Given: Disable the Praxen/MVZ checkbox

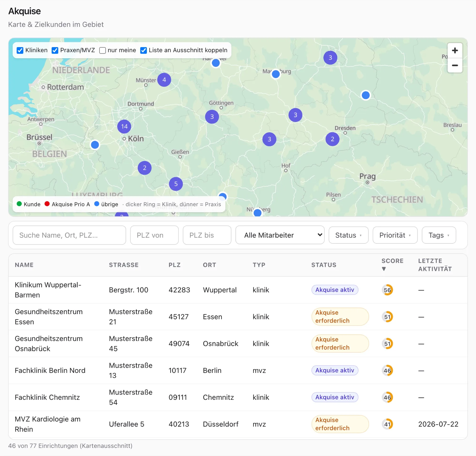Looking at the screenshot, I should [x=55, y=50].
